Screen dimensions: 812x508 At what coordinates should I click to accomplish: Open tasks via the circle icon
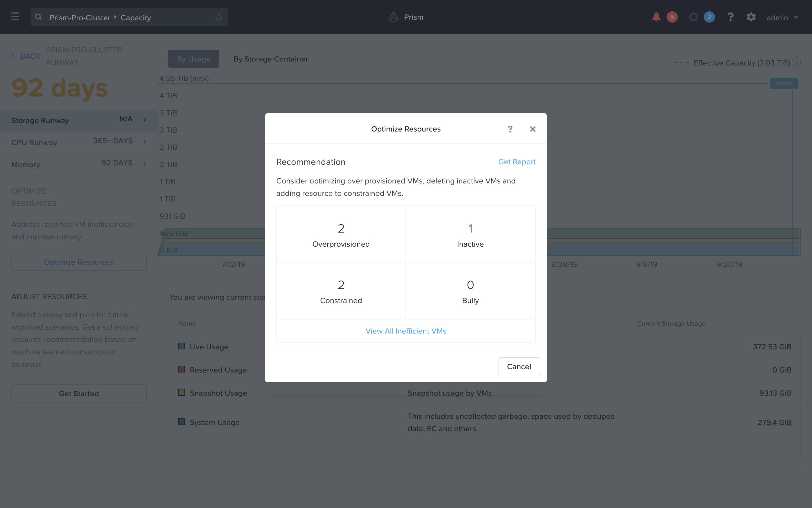point(693,17)
